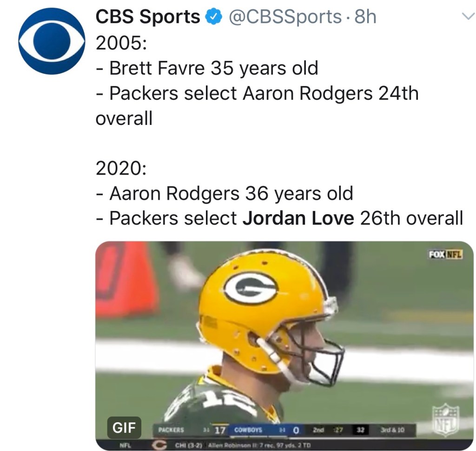Click the blue verified badge

click(x=213, y=18)
